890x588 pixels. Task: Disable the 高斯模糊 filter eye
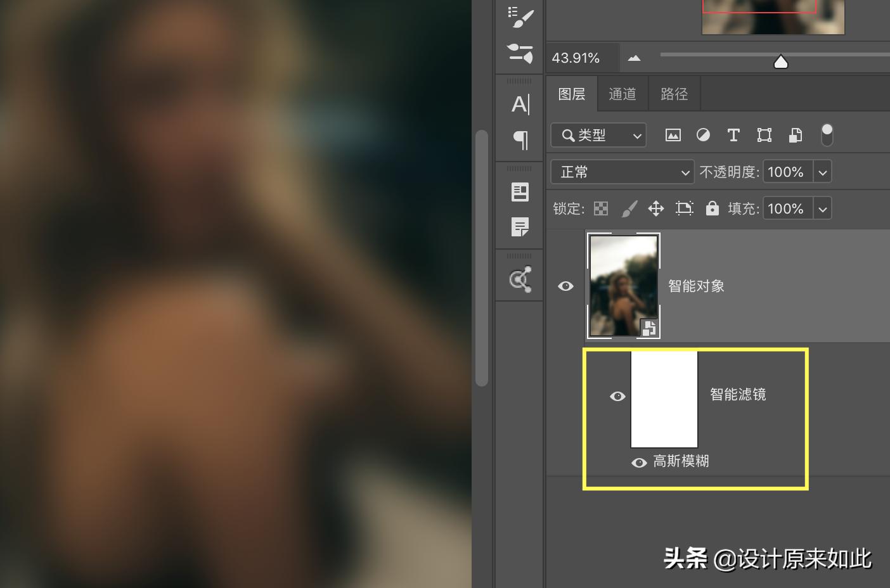point(640,462)
